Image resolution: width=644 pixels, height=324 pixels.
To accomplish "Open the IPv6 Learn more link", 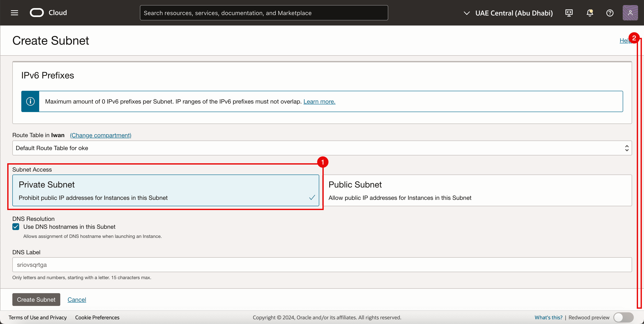I will [319, 102].
